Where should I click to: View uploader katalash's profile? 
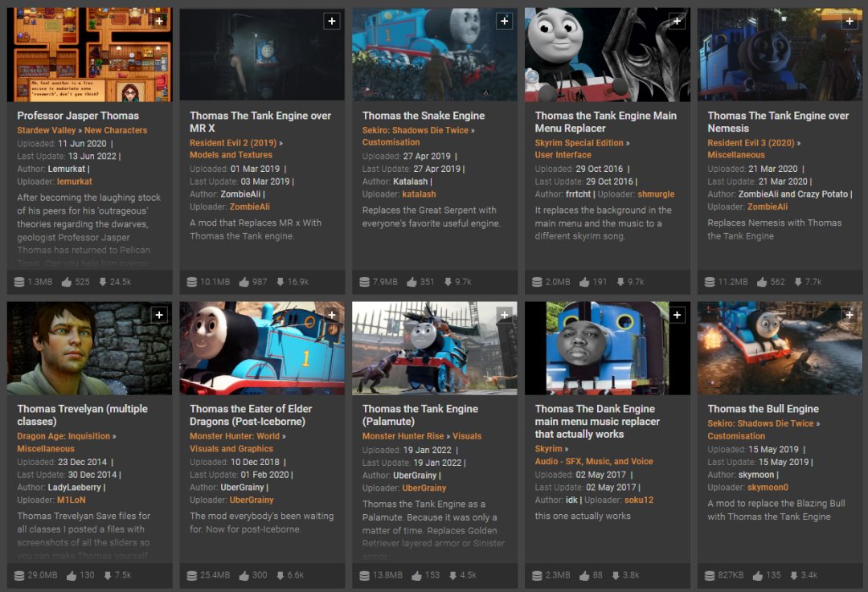pyautogui.click(x=419, y=194)
